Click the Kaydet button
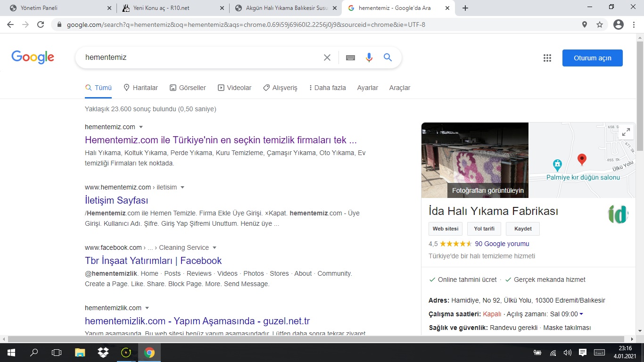Viewport: 644px width, 362px height. point(523,229)
